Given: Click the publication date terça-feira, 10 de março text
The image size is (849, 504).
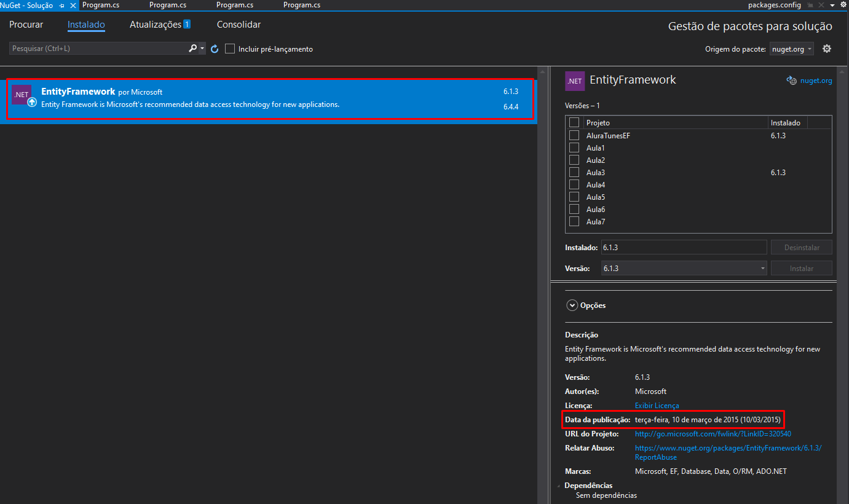Looking at the screenshot, I should click(708, 420).
